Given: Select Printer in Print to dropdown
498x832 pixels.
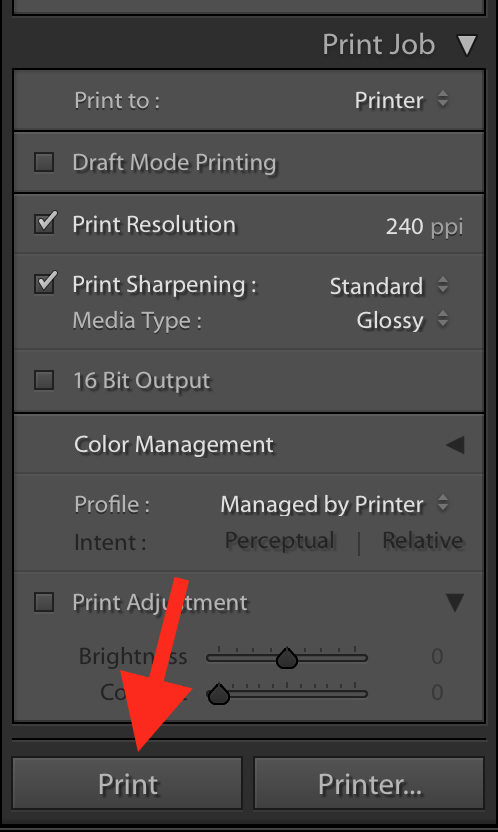Looking at the screenshot, I should [x=389, y=100].
